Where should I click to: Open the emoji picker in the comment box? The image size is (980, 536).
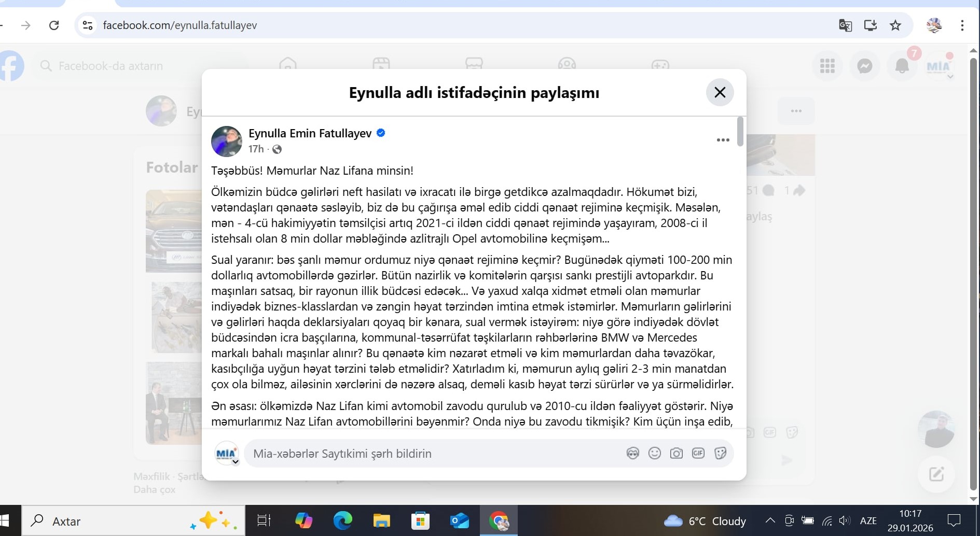click(x=655, y=454)
